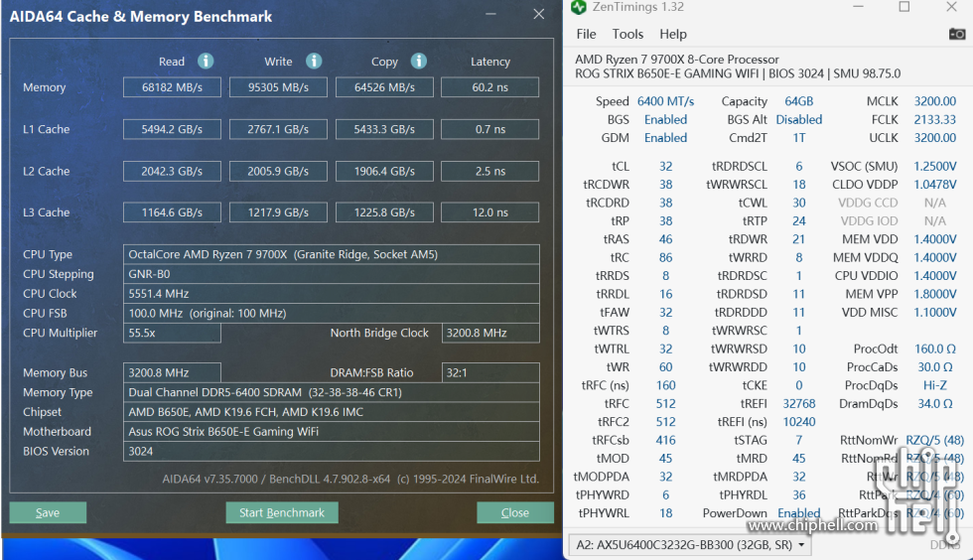Click the PowerDown value Enabled
The width and height of the screenshot is (973, 560).
pyautogui.click(x=798, y=513)
